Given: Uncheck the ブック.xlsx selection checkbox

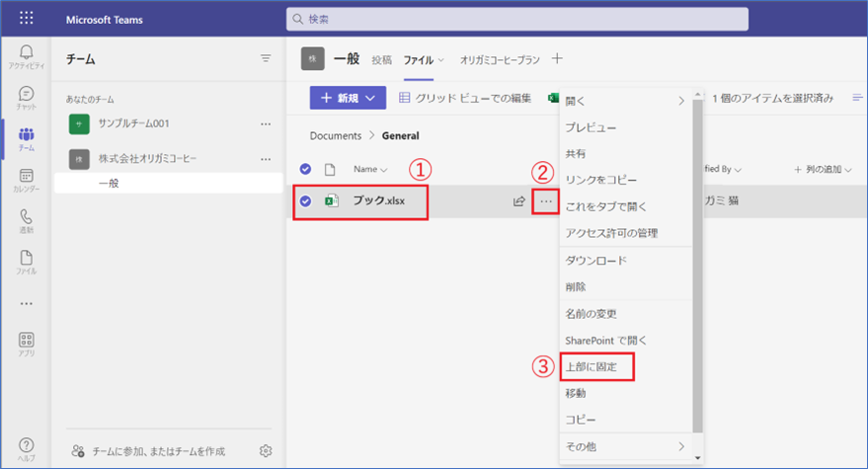Looking at the screenshot, I should coord(305,201).
